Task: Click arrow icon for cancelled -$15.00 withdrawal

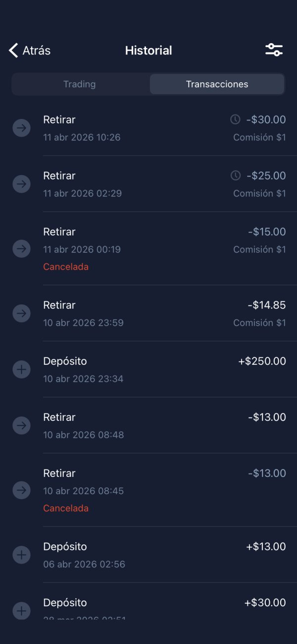Action: pyautogui.click(x=21, y=248)
